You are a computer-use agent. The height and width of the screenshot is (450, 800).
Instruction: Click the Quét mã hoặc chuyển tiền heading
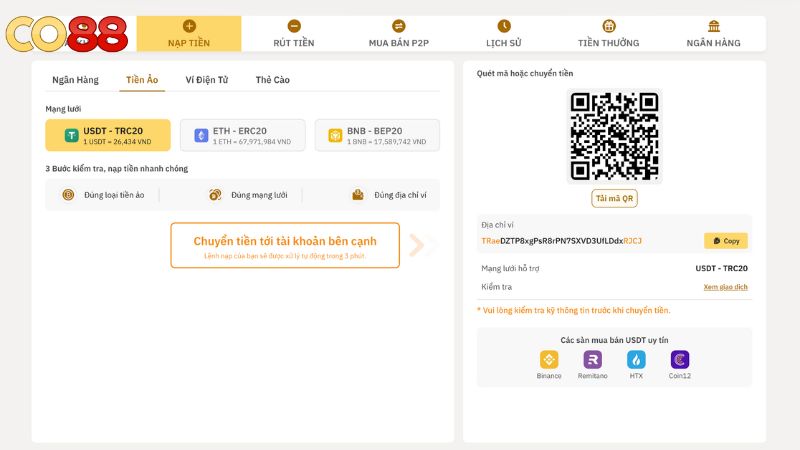click(525, 73)
